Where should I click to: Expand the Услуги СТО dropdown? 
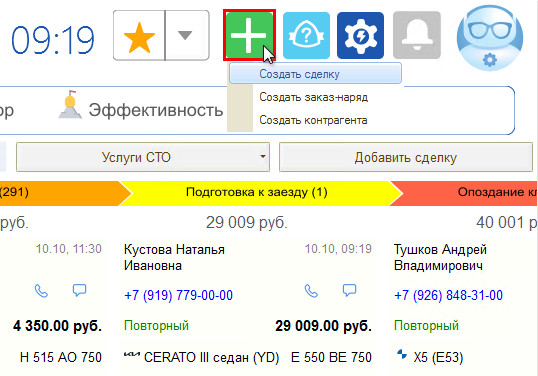tap(143, 157)
